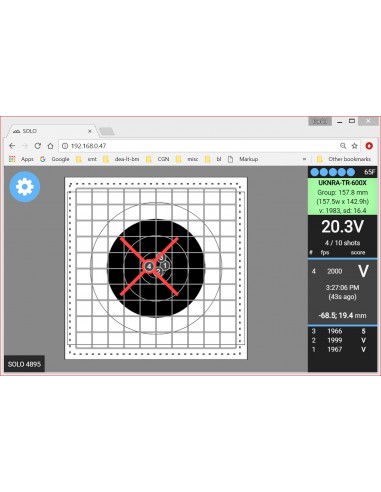This screenshot has width=381, height=492.
Task: Select shot 2 row with 1999 fps
Action: [x=342, y=340]
